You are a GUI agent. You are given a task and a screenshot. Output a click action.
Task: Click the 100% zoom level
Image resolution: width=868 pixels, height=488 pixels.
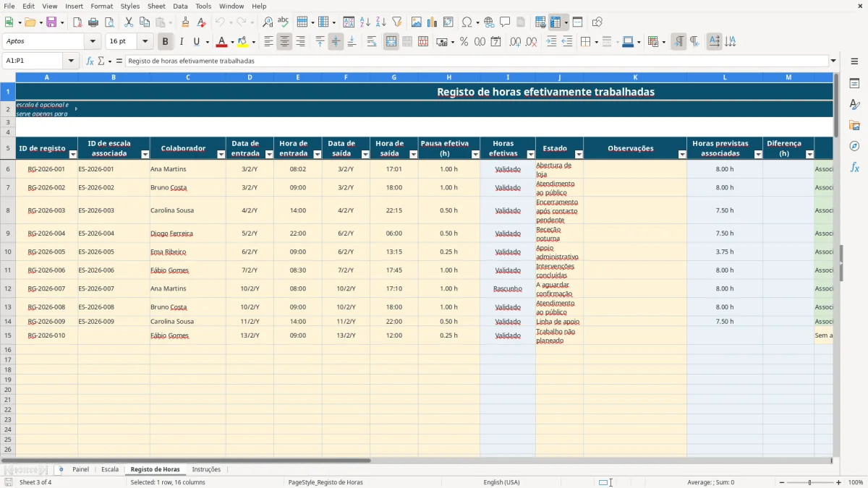click(856, 482)
